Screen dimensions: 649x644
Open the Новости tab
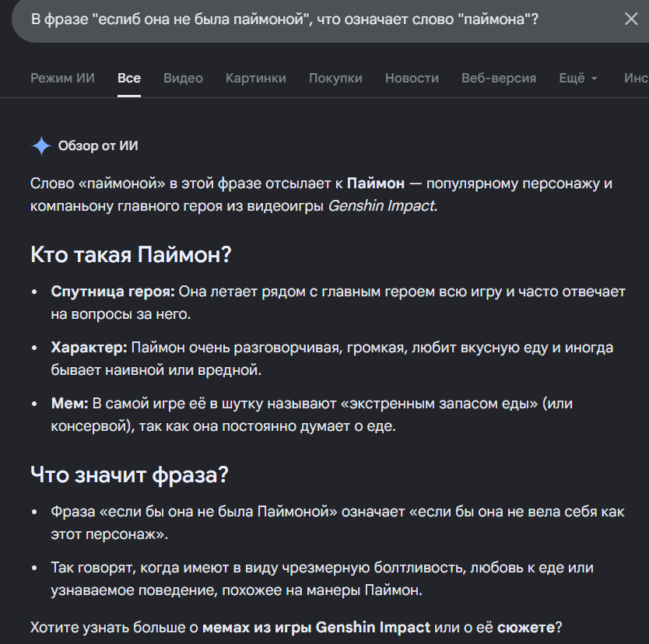412,78
